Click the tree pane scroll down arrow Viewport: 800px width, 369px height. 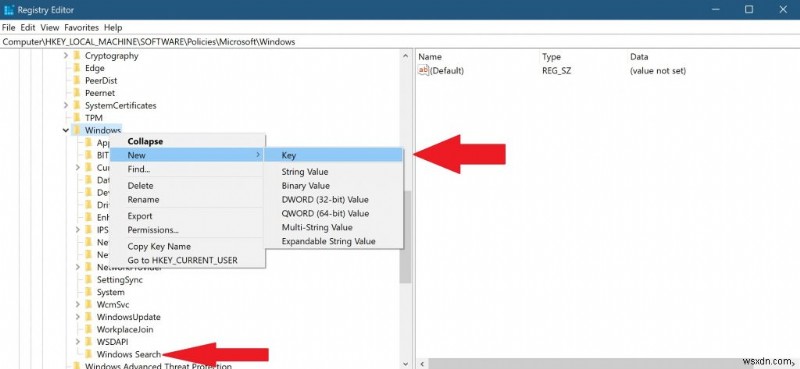pos(406,364)
